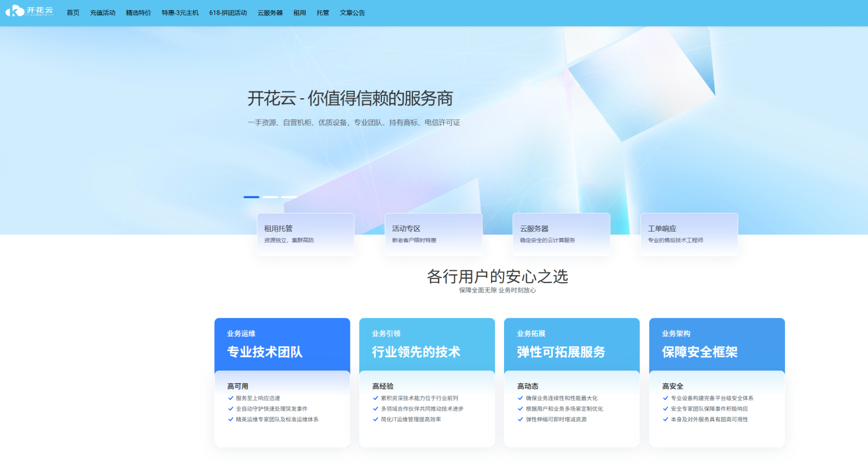The height and width of the screenshot is (467, 868).
Task: Open the 活动专区 quick card
Action: point(433,234)
